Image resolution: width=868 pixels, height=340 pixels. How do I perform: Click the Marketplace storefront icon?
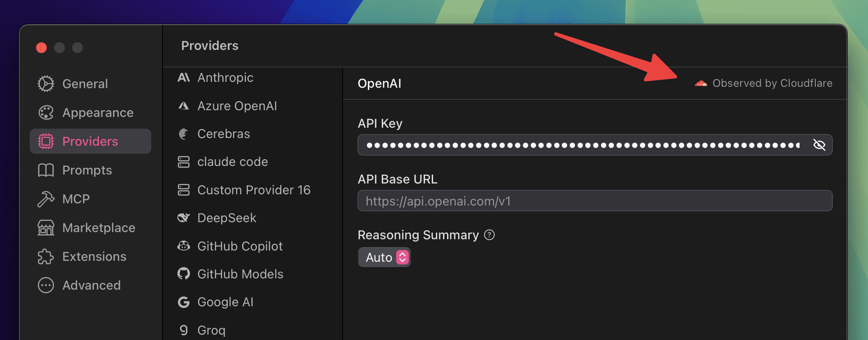tap(46, 228)
